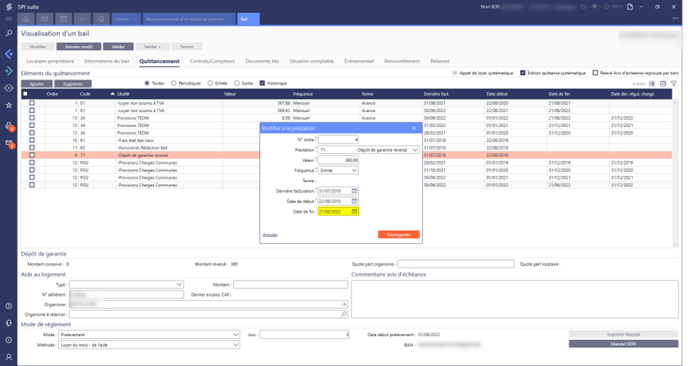Adjust the zoom slider in title bar
The width and height of the screenshot is (688, 366).
pyautogui.click(x=595, y=7)
